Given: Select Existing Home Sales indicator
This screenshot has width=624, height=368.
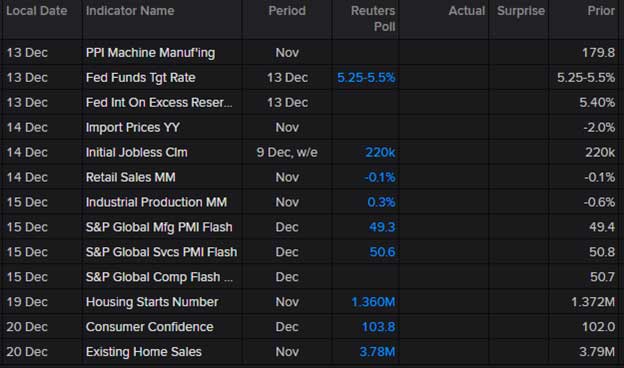Looking at the screenshot, I should coord(144,352).
